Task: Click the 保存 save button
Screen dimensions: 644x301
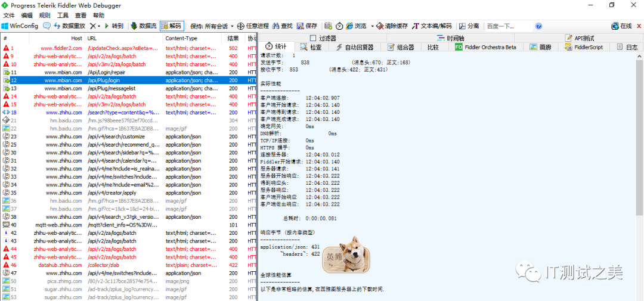Action: 306,26
